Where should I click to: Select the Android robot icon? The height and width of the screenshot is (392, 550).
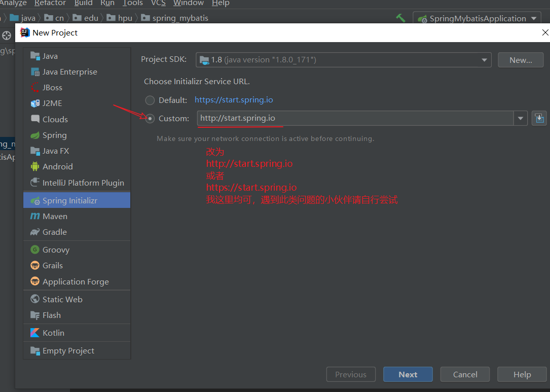(x=35, y=166)
